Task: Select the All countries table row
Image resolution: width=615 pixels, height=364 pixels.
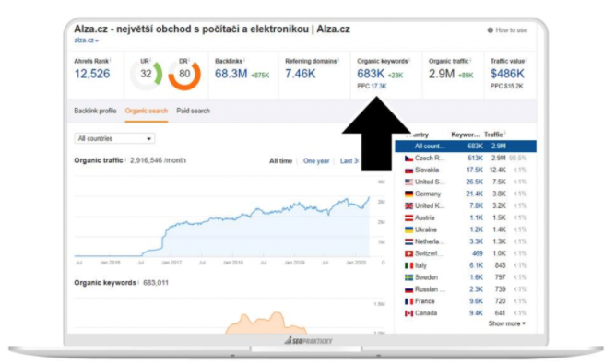Action: [x=466, y=147]
